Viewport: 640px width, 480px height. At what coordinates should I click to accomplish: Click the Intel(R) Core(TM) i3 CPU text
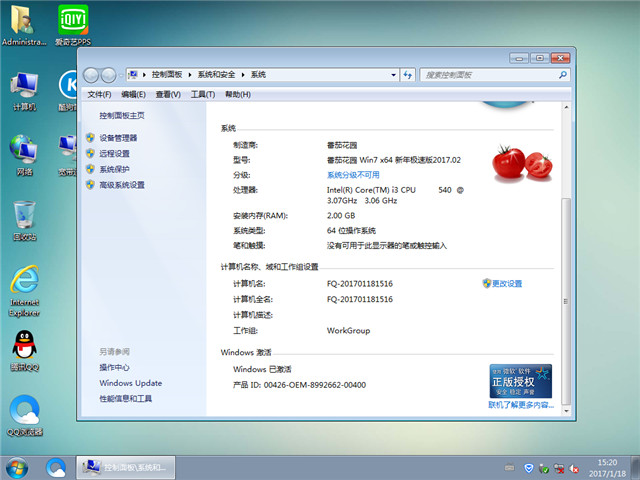371,190
